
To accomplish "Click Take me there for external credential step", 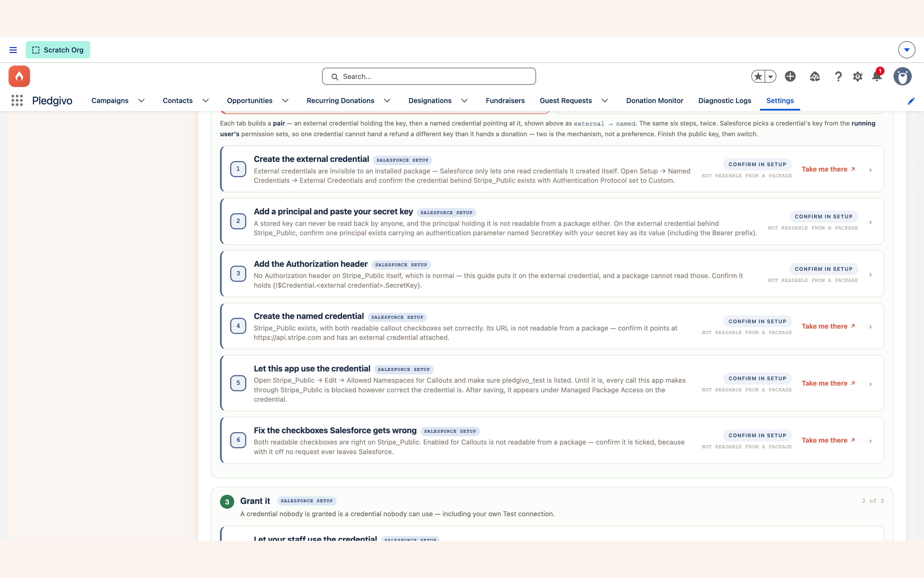I will 828,169.
